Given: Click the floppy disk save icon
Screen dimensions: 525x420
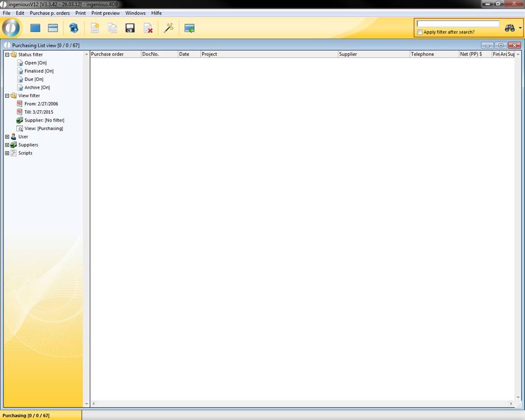Looking at the screenshot, I should pyautogui.click(x=130, y=28).
